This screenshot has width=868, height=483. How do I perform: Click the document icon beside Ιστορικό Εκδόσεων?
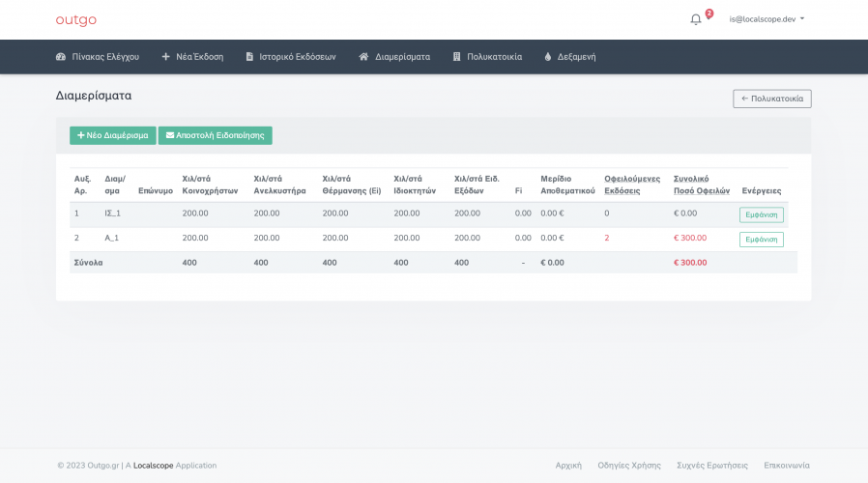click(249, 56)
